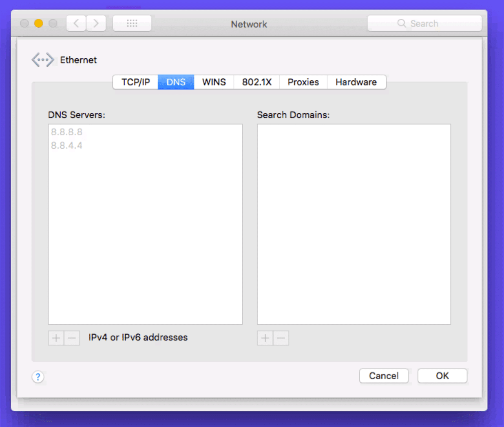Open the Hardware tab
The width and height of the screenshot is (504, 427).
point(356,82)
